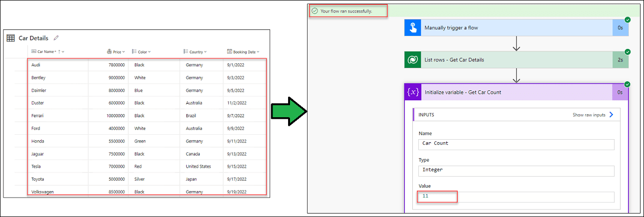The height and width of the screenshot is (217, 644).
Task: Click the Dataverse List rows icon
Action: pyautogui.click(x=413, y=60)
